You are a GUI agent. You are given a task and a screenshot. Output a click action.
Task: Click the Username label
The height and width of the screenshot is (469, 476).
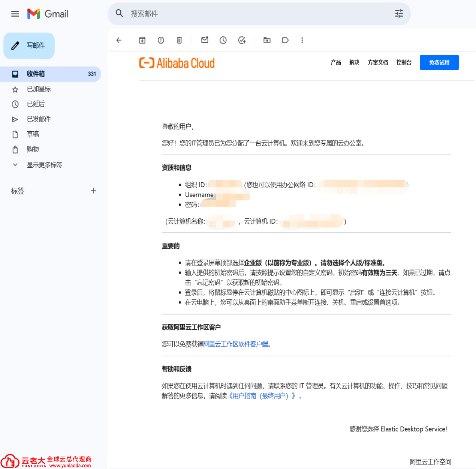coord(200,195)
